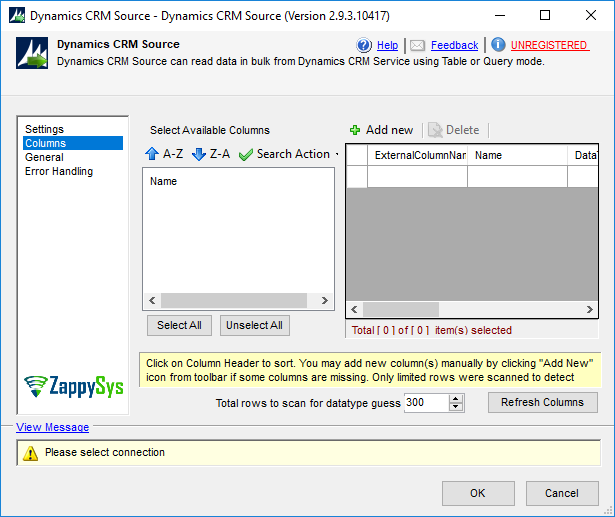Click the warning triangle icon in message bar
The height and width of the screenshot is (517, 615).
pos(30,453)
